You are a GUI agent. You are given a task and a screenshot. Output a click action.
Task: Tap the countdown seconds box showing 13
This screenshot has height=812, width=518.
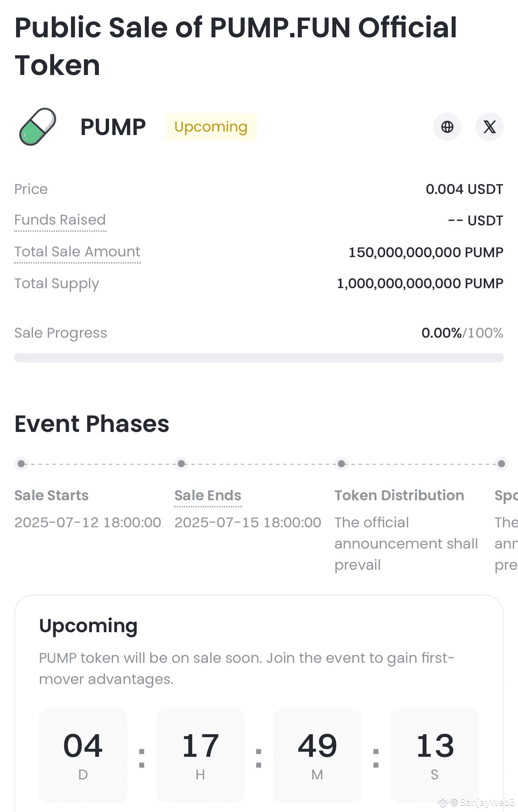(x=435, y=755)
